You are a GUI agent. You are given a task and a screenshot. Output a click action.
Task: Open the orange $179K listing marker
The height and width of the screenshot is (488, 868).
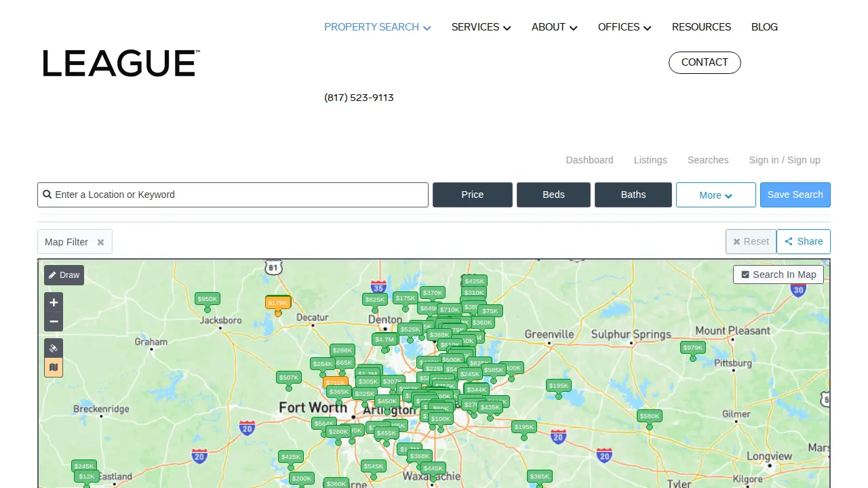point(278,303)
